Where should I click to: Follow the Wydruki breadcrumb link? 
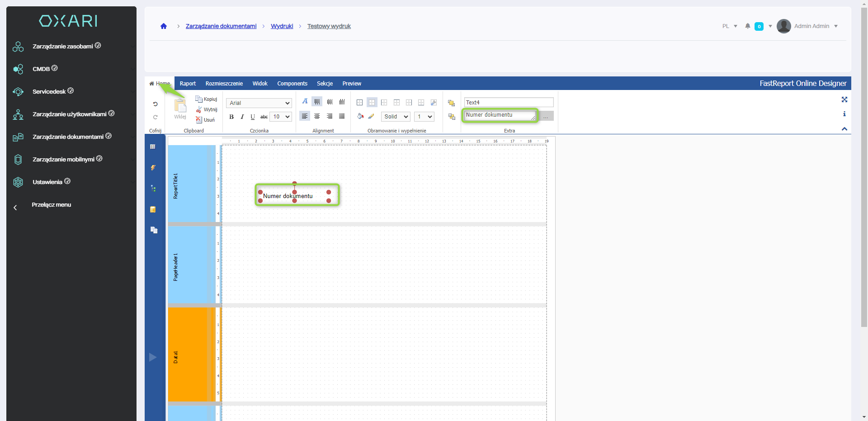(282, 26)
